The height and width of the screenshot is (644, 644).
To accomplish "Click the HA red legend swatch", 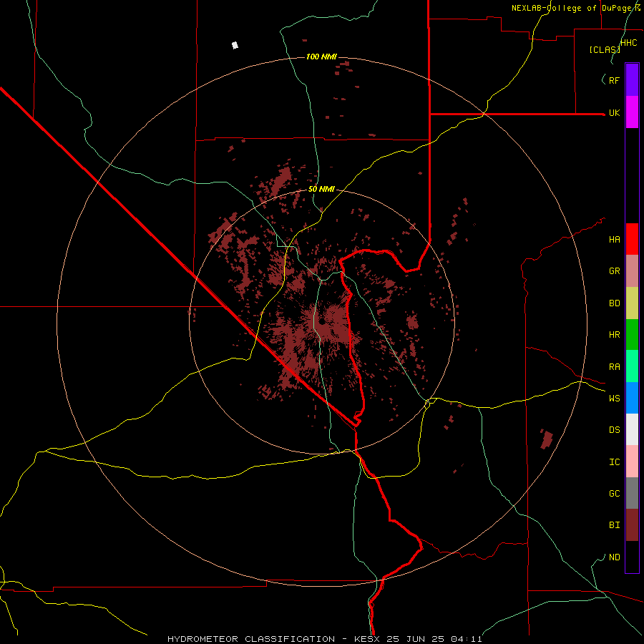I will pos(632,239).
